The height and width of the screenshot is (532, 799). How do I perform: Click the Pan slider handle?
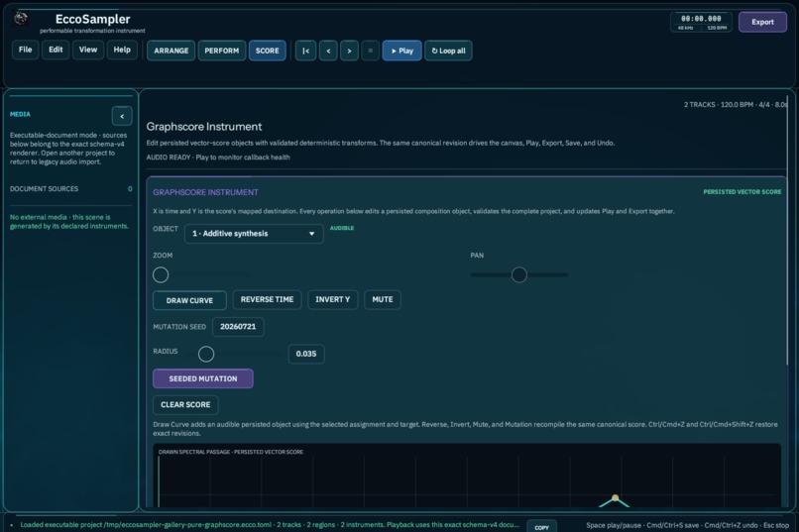519,274
